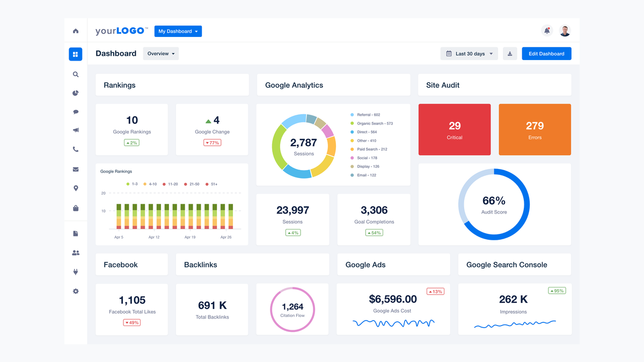Viewport: 644px width, 362px height.
Task: Click the $6,596.00 Google Ads Cost value
Action: pos(393,299)
